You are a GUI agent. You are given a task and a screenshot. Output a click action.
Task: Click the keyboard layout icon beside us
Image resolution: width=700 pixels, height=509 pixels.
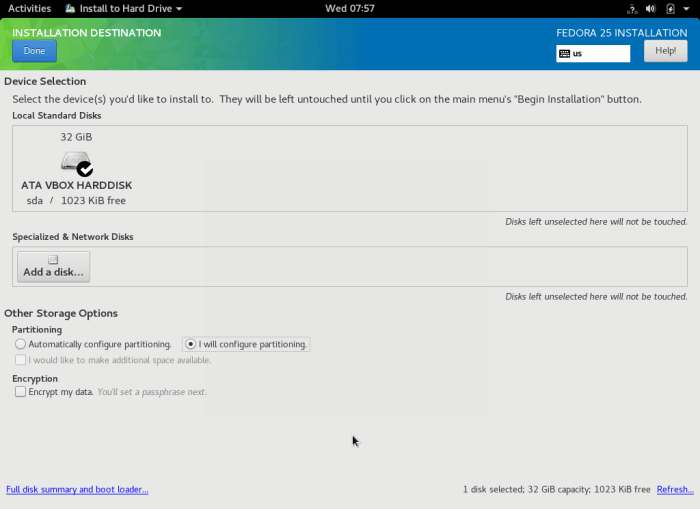(x=565, y=54)
